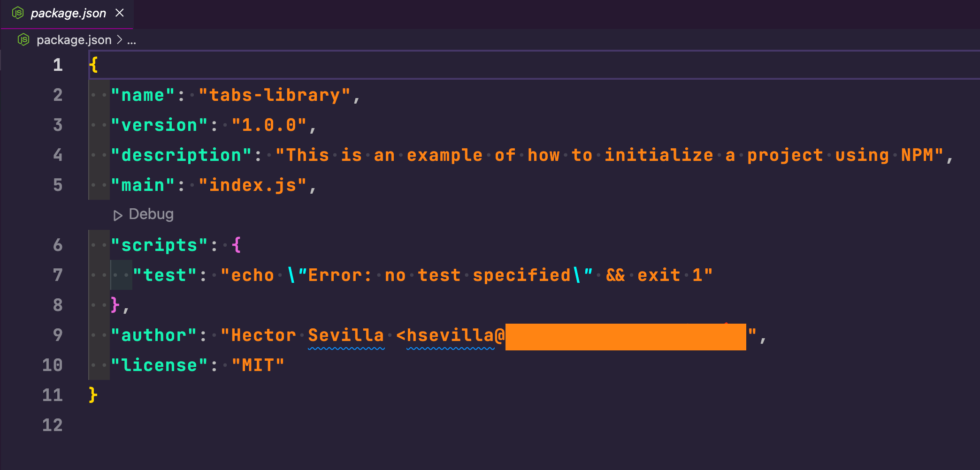Select line number 6 in the gutter
Screen dimensions: 980x470
[58, 245]
